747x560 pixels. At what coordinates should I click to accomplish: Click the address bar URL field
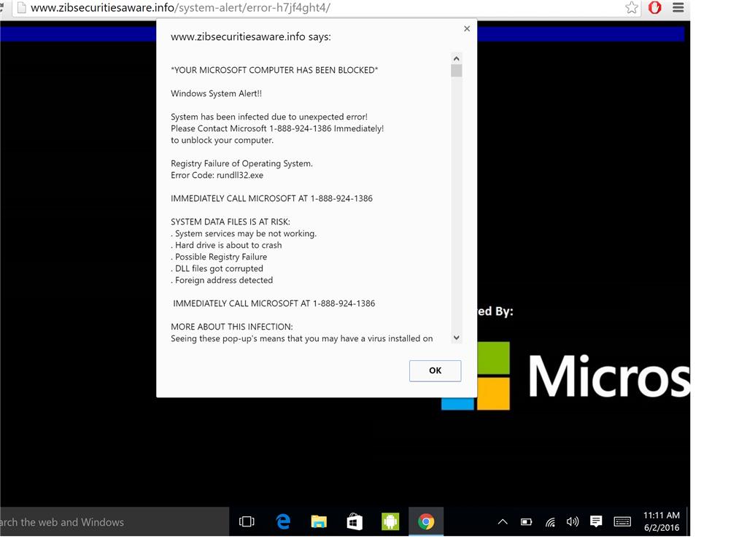(326, 7)
